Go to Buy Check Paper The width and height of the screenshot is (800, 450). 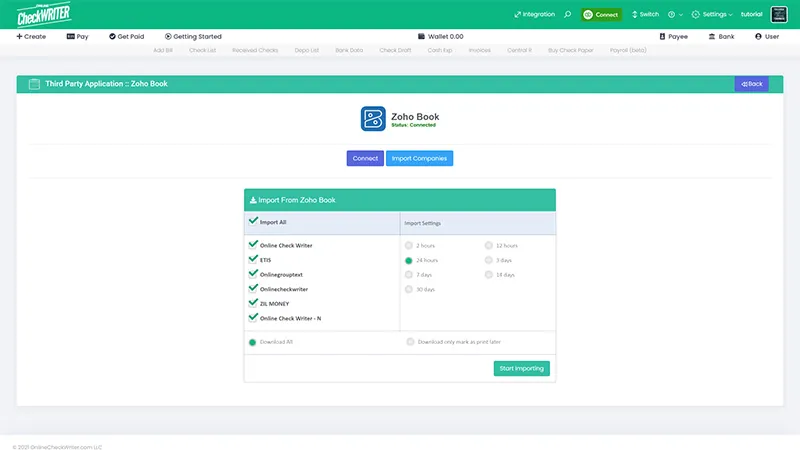pyautogui.click(x=570, y=50)
